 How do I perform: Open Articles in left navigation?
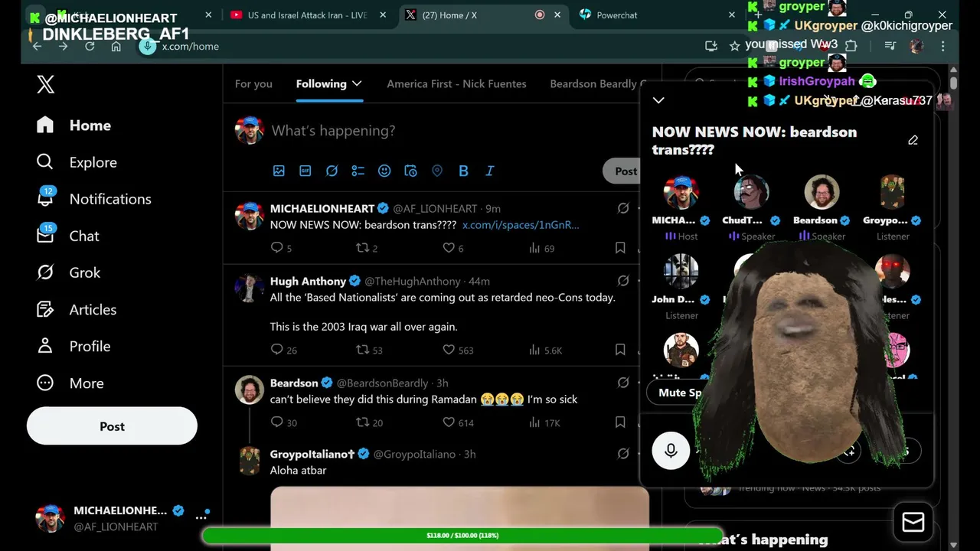(77, 309)
